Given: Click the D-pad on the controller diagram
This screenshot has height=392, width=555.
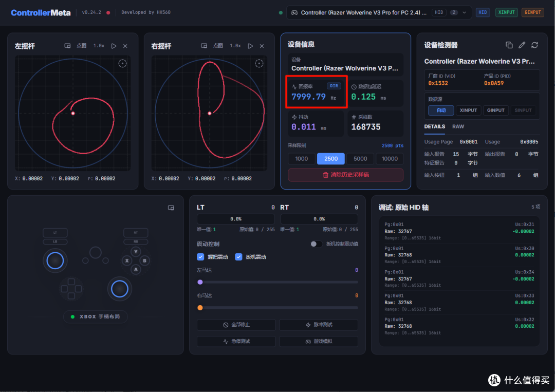Looking at the screenshot, I should coord(71,289).
